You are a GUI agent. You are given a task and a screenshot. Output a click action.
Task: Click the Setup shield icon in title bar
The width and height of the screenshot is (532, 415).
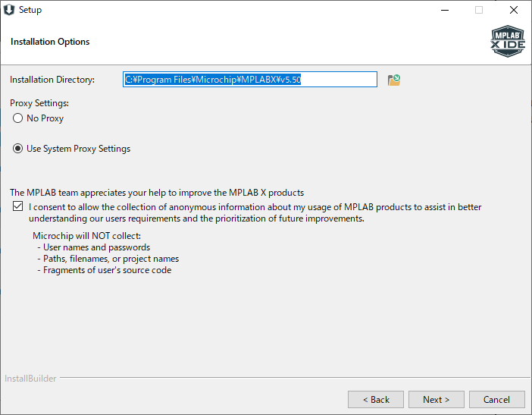pos(9,10)
